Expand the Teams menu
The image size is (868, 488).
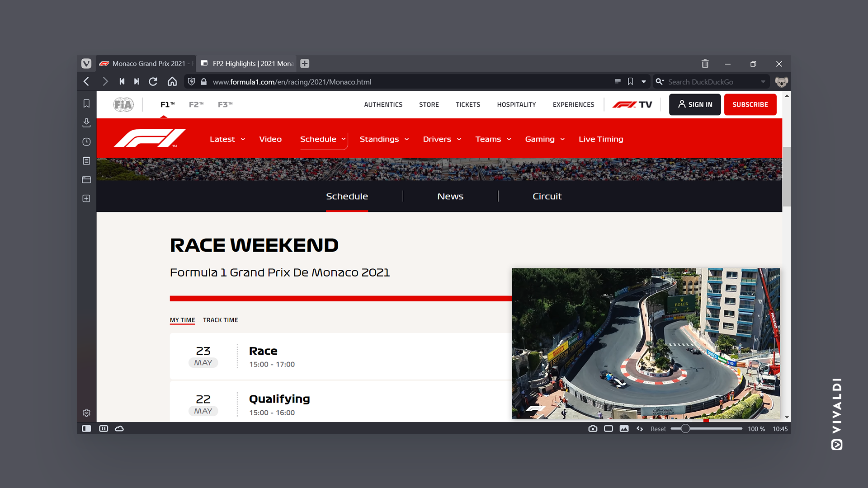click(493, 139)
